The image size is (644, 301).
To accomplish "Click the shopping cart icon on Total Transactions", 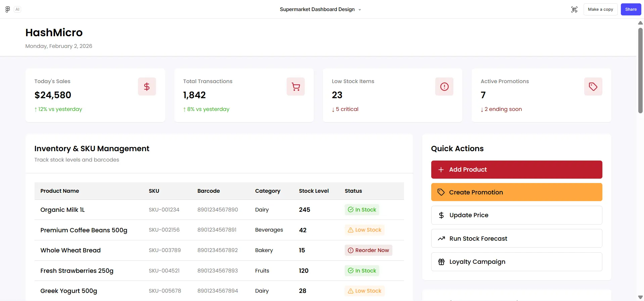I will 295,86.
